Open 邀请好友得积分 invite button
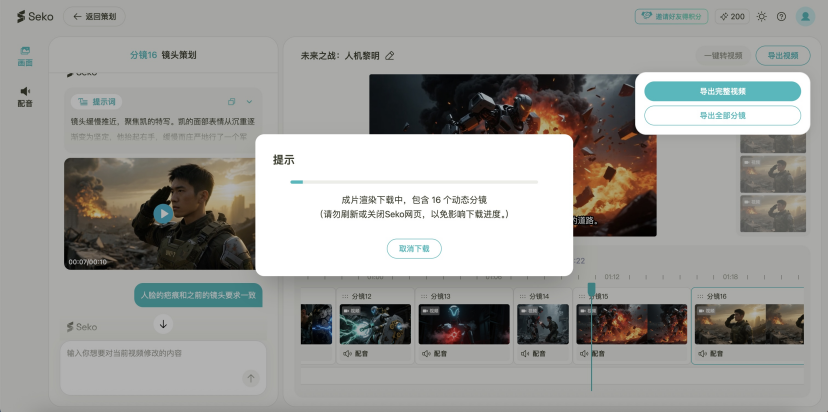 [671, 16]
